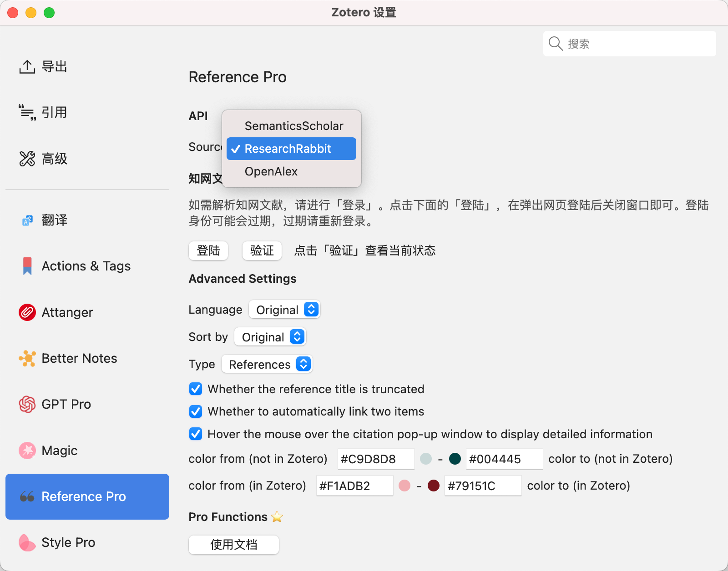
Task: Click the star icon beside Pro Functions
Action: pyautogui.click(x=277, y=517)
